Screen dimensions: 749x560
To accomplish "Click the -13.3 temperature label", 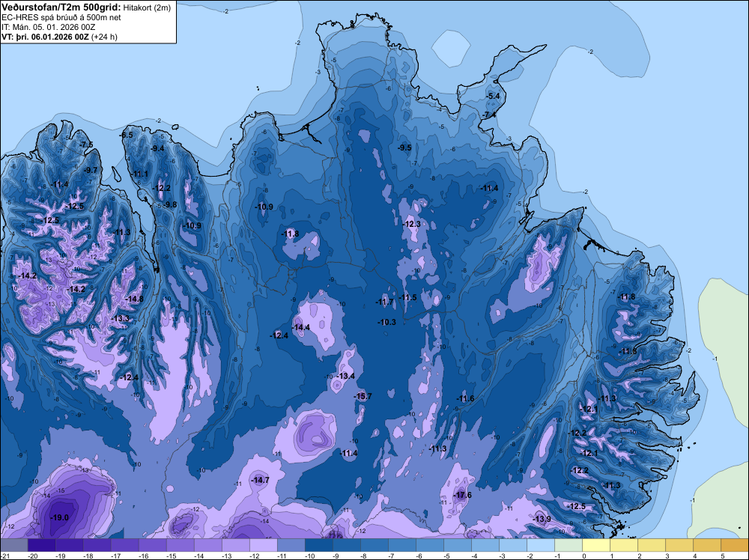I will 121,318.
